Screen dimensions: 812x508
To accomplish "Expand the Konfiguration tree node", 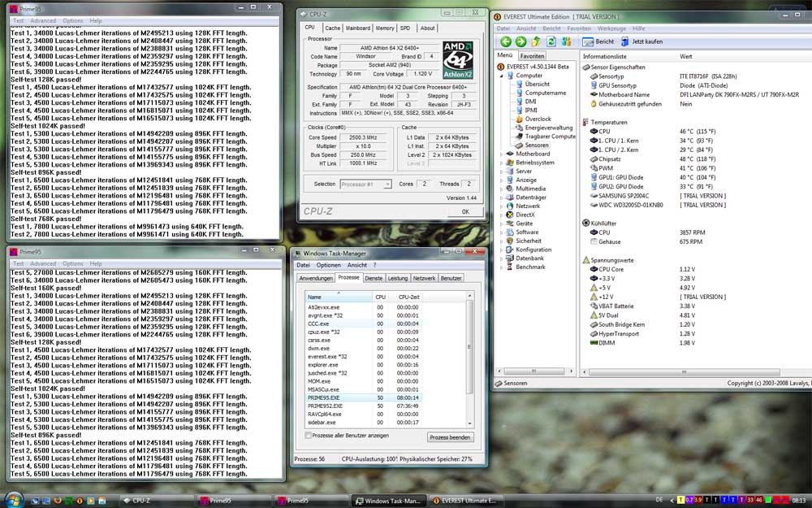I will [x=501, y=250].
